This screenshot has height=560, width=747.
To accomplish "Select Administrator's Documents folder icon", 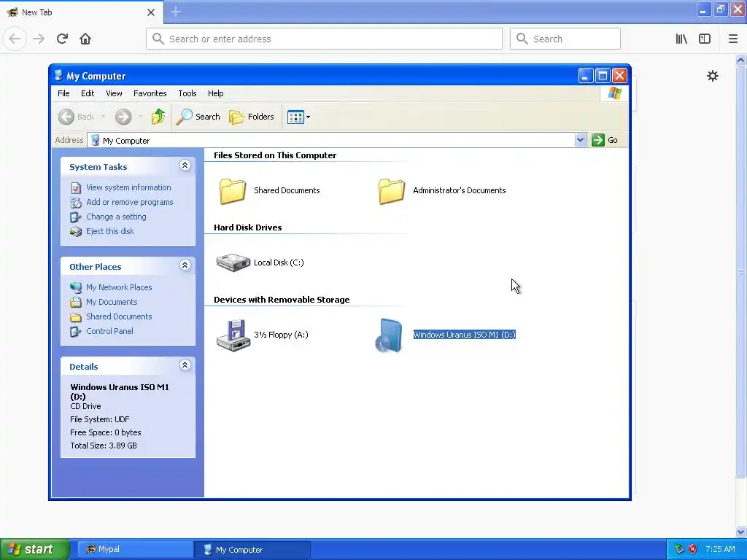I will click(x=392, y=191).
